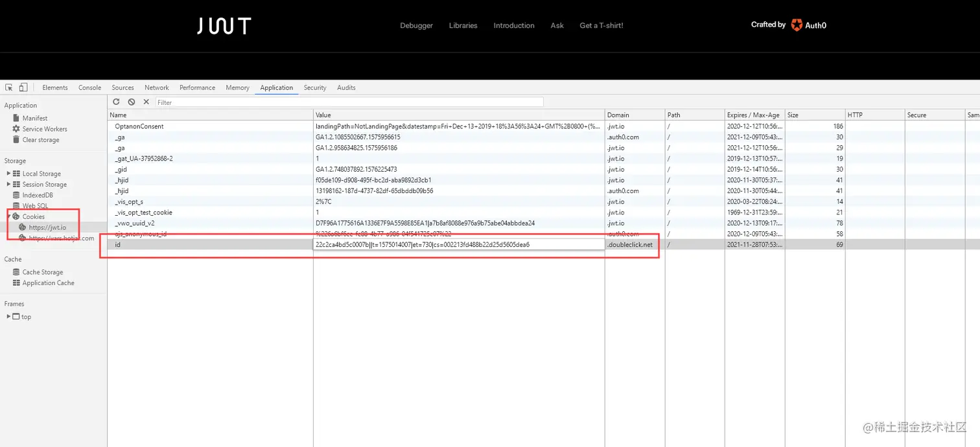Select Service Workers in sidebar
This screenshot has width=980, height=447.
tap(45, 129)
